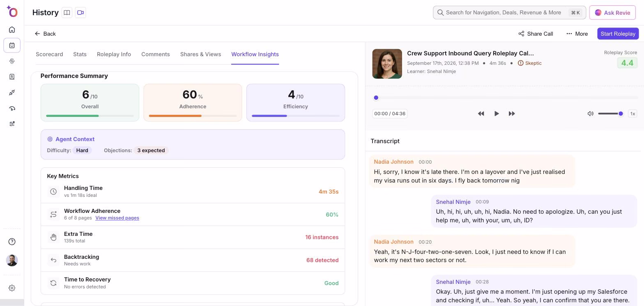Viewport: 644px width, 306px height.
Task: Open the Comments tab
Action: (x=156, y=54)
